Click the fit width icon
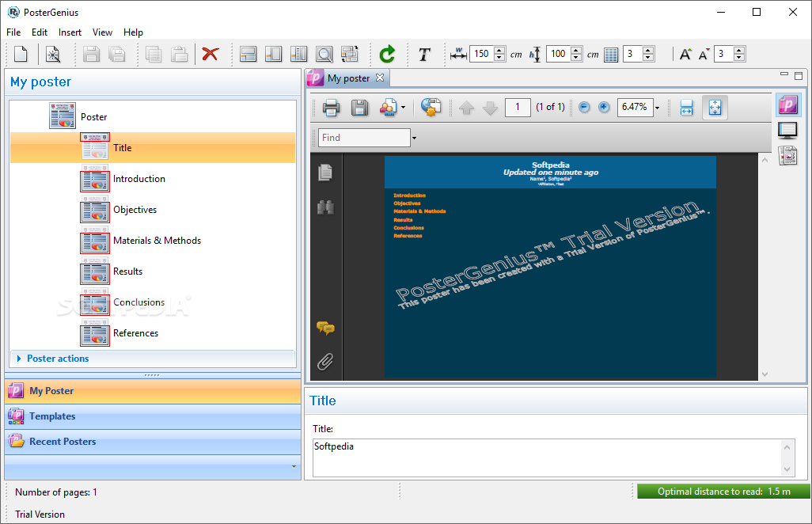Image resolution: width=812 pixels, height=524 pixels. pyautogui.click(x=686, y=108)
